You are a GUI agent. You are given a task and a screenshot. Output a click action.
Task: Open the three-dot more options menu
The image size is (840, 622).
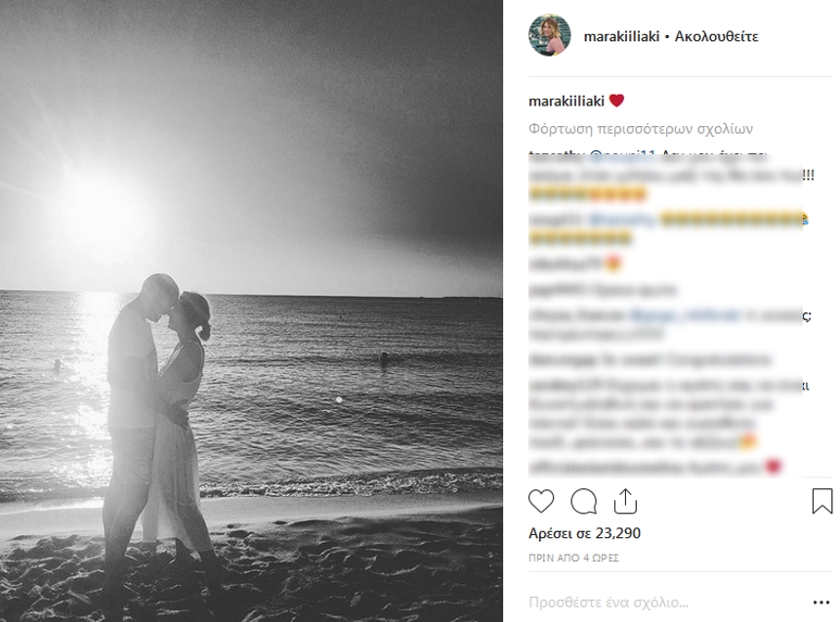pos(821,602)
